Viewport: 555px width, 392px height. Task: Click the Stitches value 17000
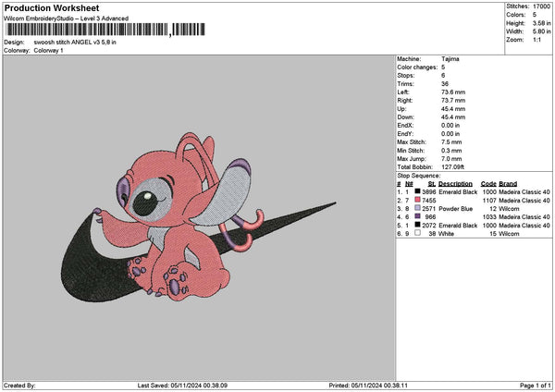coord(541,6)
